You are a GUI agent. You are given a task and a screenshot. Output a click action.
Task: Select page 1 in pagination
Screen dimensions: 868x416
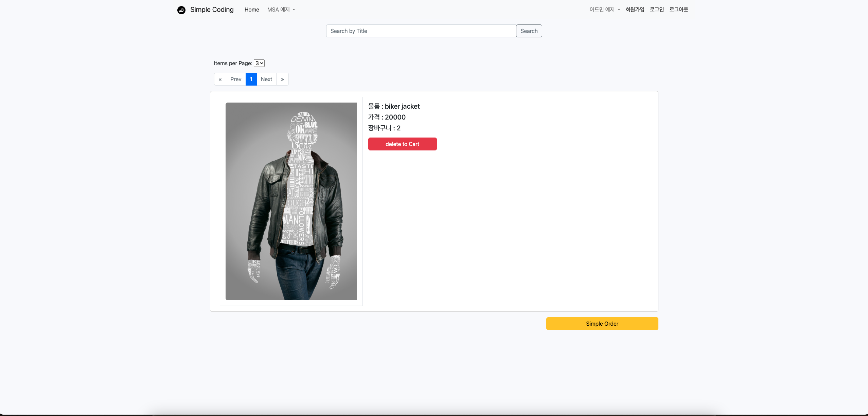tap(251, 79)
